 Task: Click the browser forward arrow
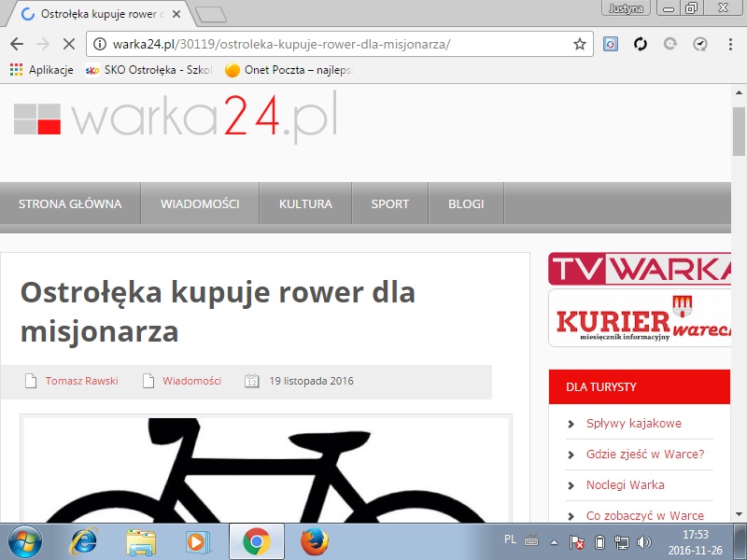[x=43, y=44]
